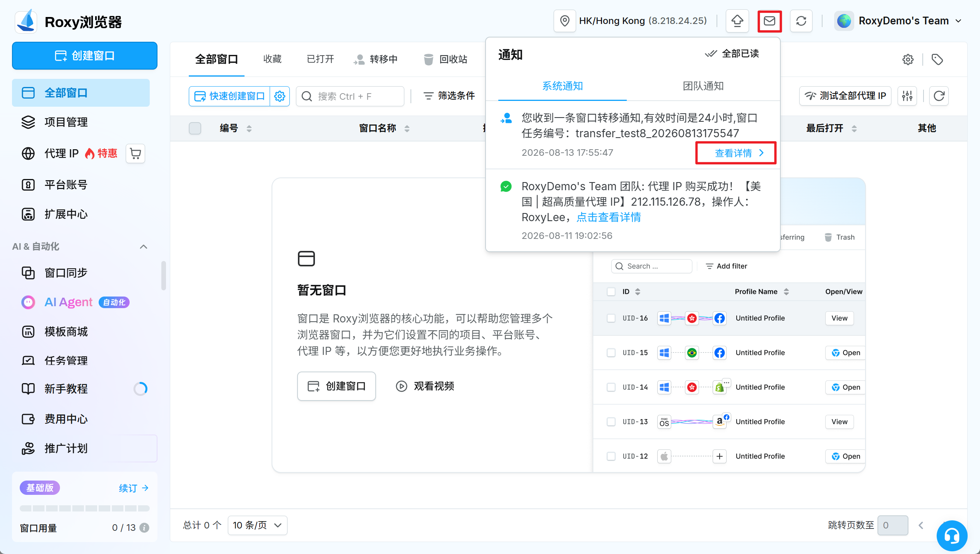Switch to 收藏 tab
The height and width of the screenshot is (554, 980).
pos(272,59)
